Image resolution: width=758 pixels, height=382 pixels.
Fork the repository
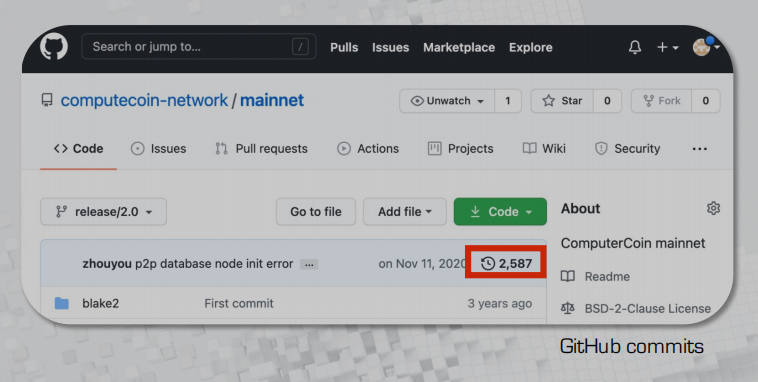point(662,101)
